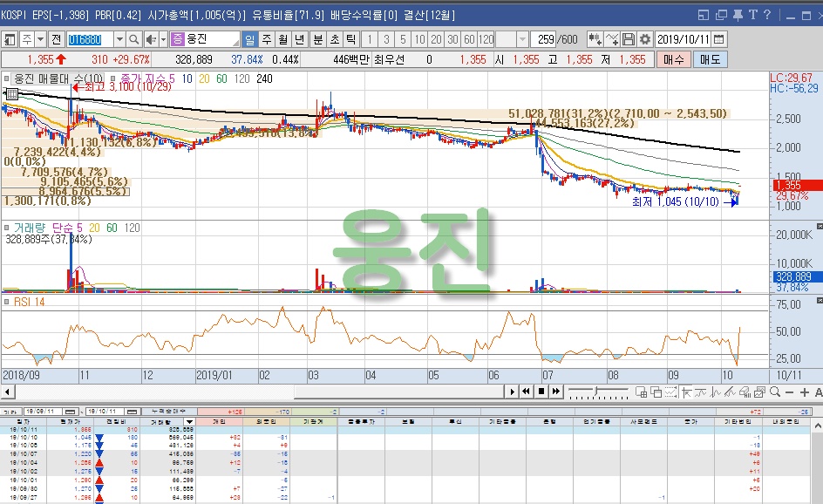
Task: Click the chart zoom magnifier icon in bottom toolbar
Action: pos(775,392)
